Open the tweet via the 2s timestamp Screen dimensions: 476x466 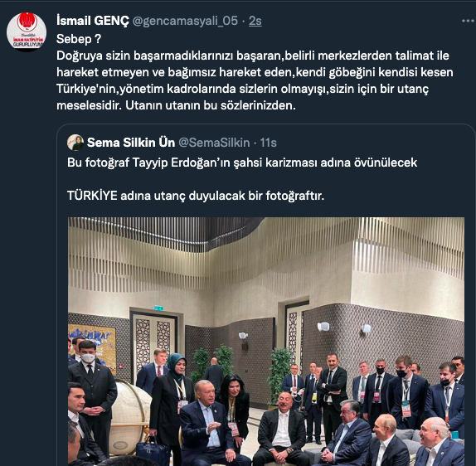[255, 21]
